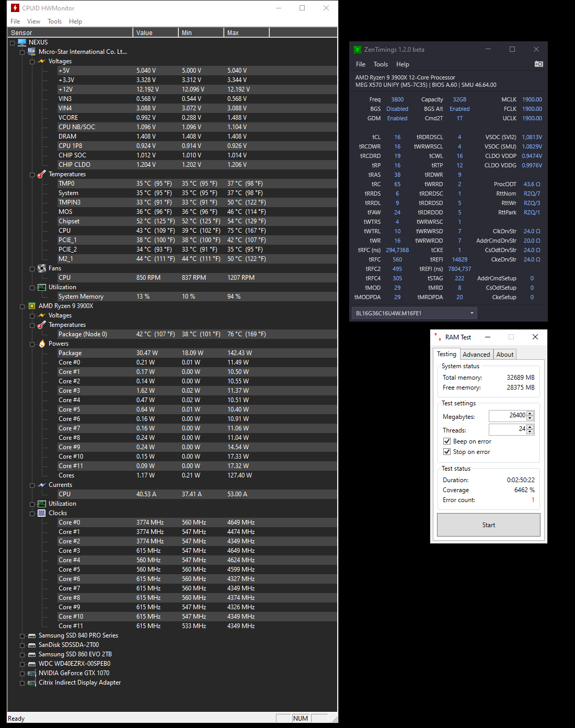Click the Ryzen Voltages lightning icon

pyautogui.click(x=42, y=315)
